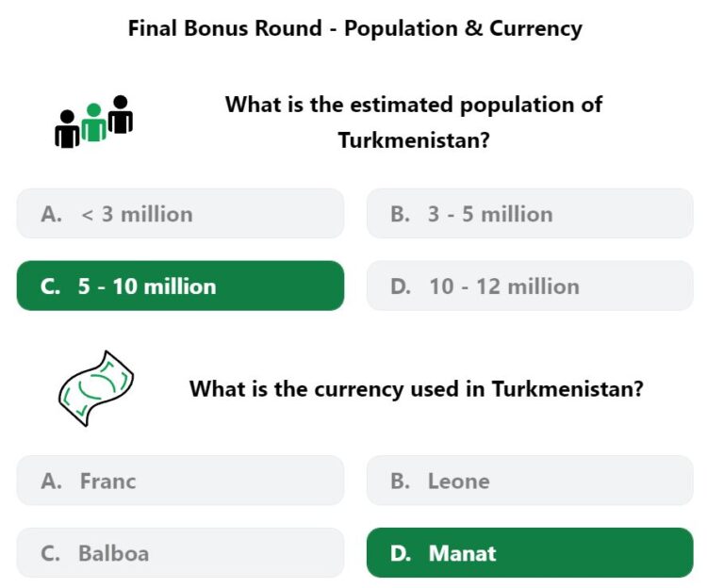Choose Franc as the currency

pos(180,481)
